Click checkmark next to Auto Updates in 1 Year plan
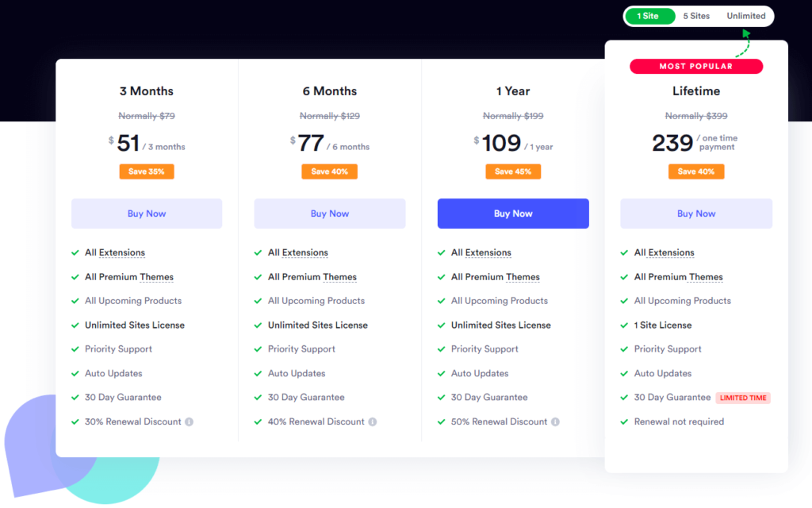This screenshot has width=812, height=508. [441, 373]
